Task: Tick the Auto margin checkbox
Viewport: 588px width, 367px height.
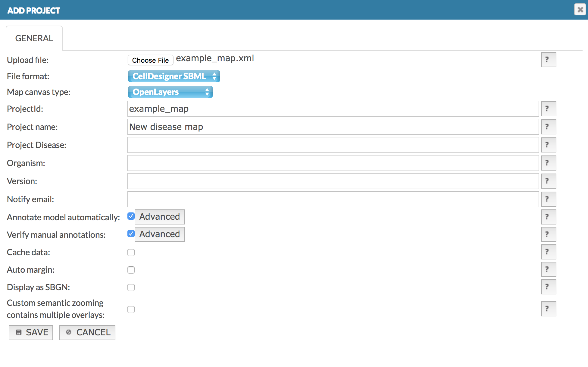Action: coord(131,270)
